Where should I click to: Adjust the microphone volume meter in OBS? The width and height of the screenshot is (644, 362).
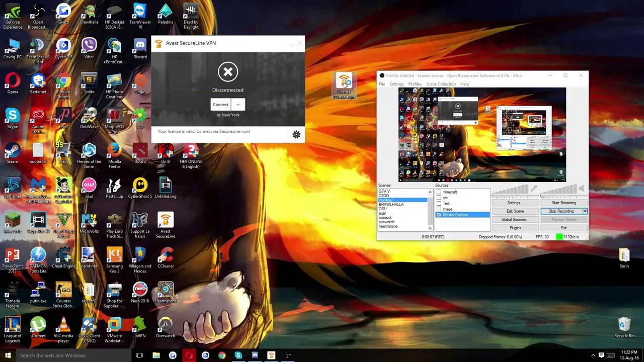click(x=510, y=189)
